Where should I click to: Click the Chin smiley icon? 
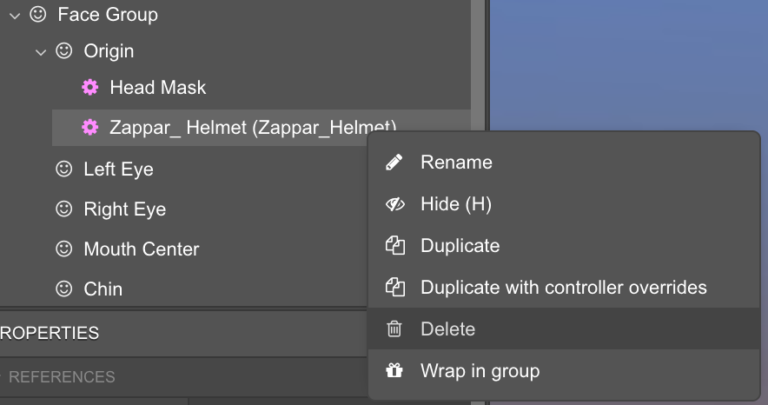(x=64, y=289)
